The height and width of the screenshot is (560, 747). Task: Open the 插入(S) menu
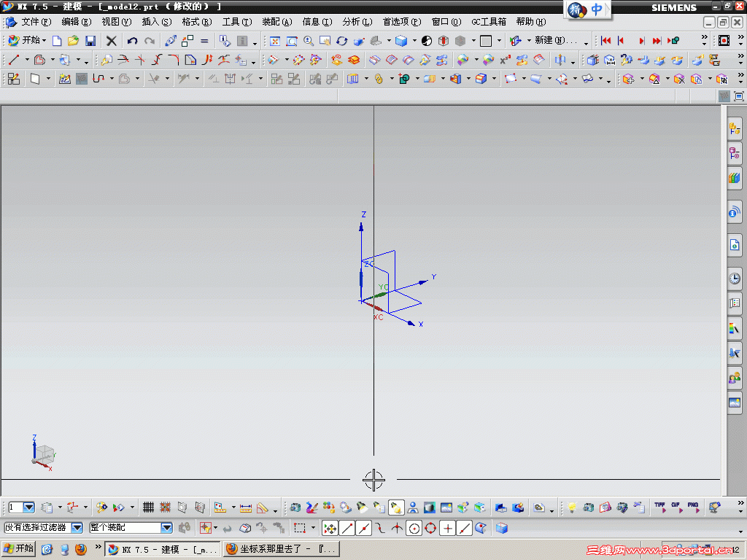pyautogui.click(x=157, y=22)
